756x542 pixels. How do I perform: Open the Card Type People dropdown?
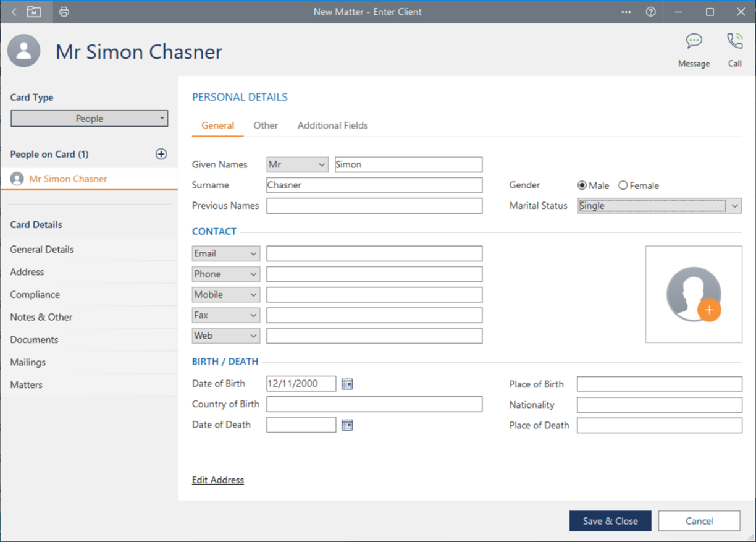(x=90, y=119)
